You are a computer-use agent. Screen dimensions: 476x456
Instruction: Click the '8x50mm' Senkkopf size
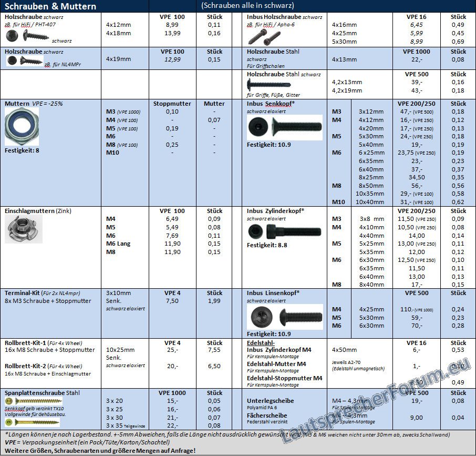pos(371,186)
